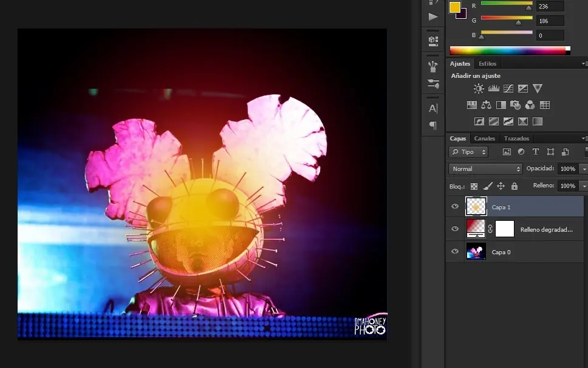Open the Opacidad slider arrow
The image size is (588, 368).
tap(584, 169)
